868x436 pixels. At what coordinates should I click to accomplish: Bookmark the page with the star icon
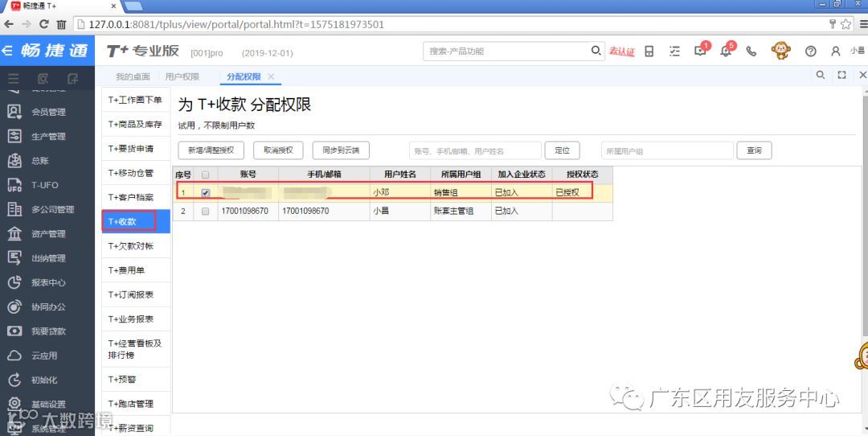[x=845, y=24]
